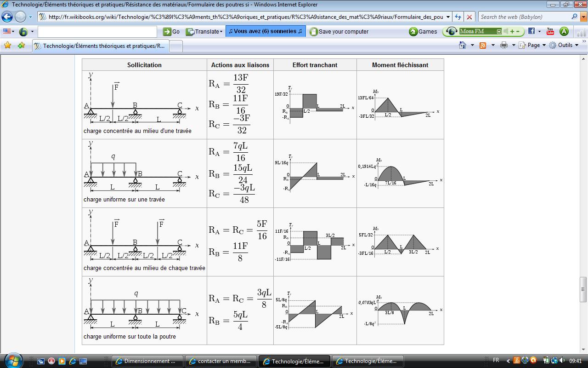Open the Page menu dropdown

pos(532,45)
